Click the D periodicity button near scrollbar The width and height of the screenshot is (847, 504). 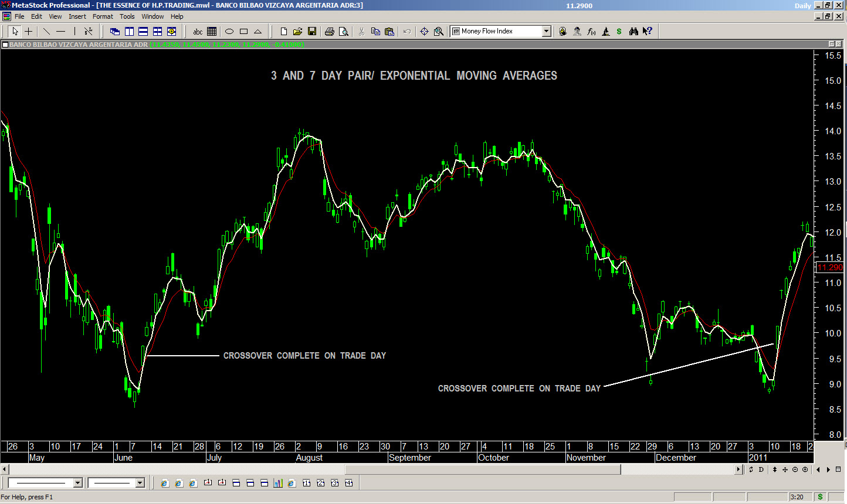[x=761, y=469]
